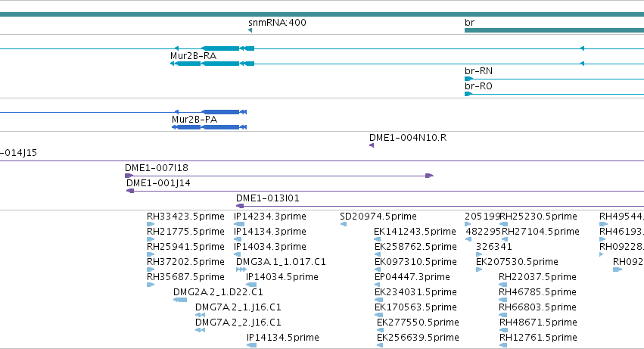Screen dimensions: 644x349
Task: Click the DME1-001J14 left arrow glyph
Action: pos(130,191)
